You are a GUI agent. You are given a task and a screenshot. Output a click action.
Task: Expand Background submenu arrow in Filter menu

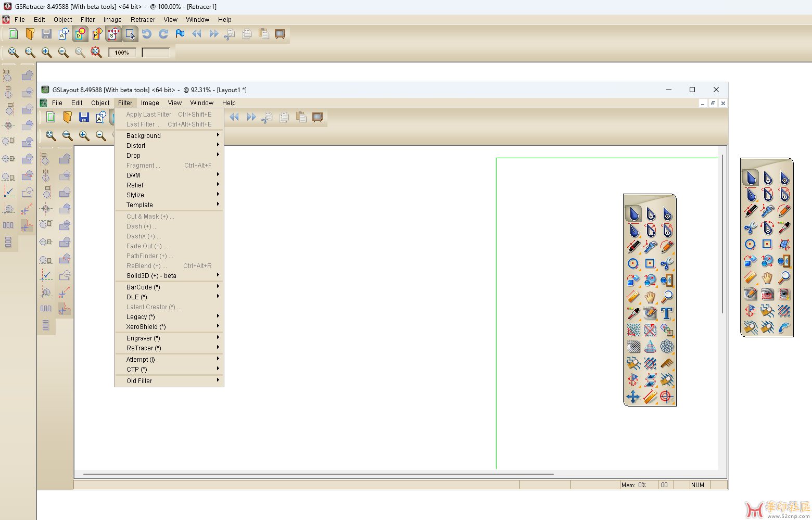point(218,135)
